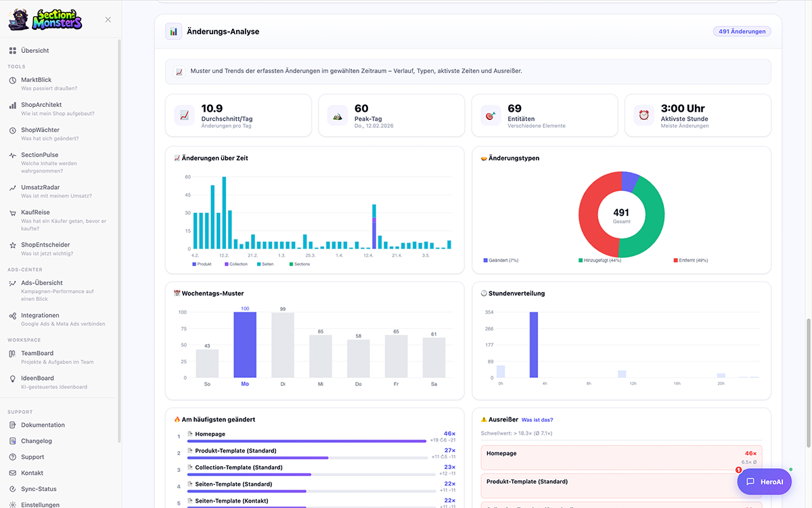Click the "Was ist das?" link

click(x=537, y=420)
